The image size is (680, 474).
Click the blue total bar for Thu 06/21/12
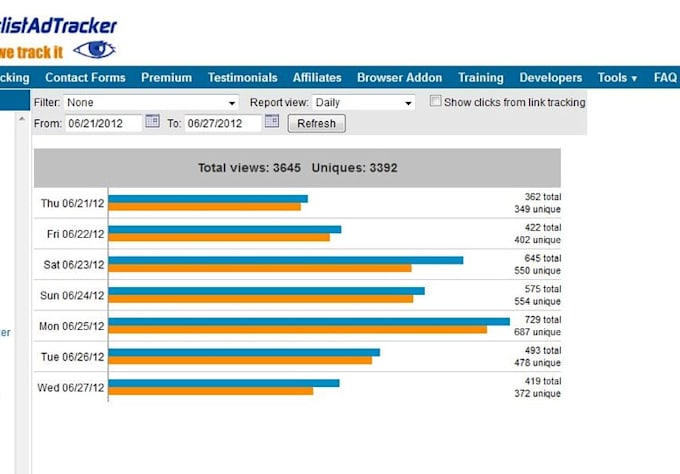[208, 199]
